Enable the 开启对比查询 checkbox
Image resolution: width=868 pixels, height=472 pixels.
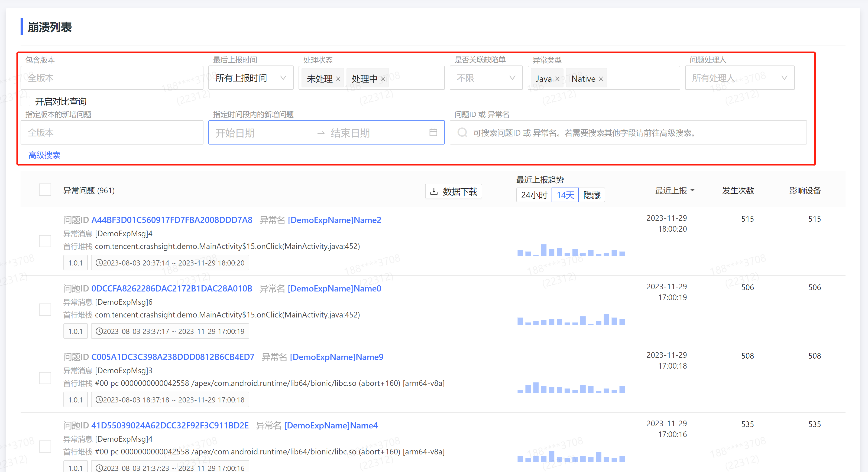(26, 101)
